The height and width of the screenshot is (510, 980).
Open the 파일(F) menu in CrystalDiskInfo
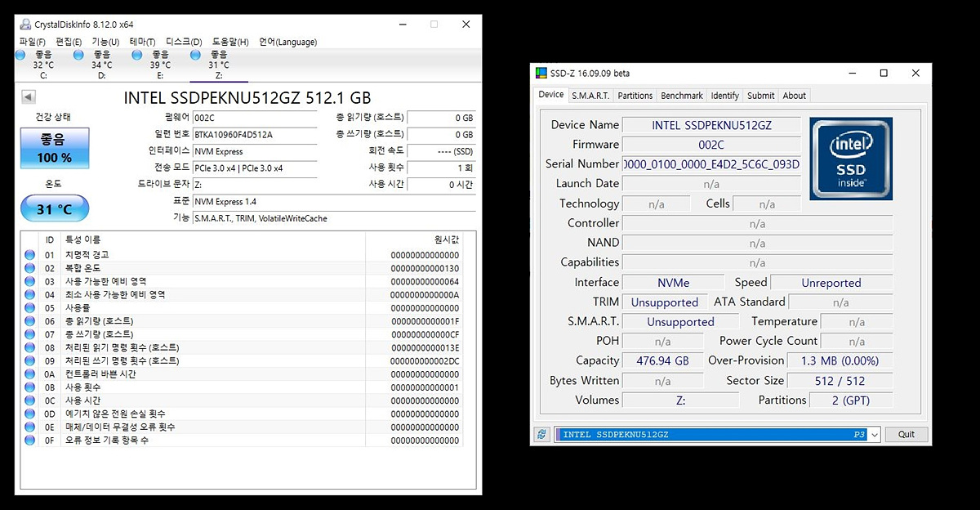(x=33, y=42)
